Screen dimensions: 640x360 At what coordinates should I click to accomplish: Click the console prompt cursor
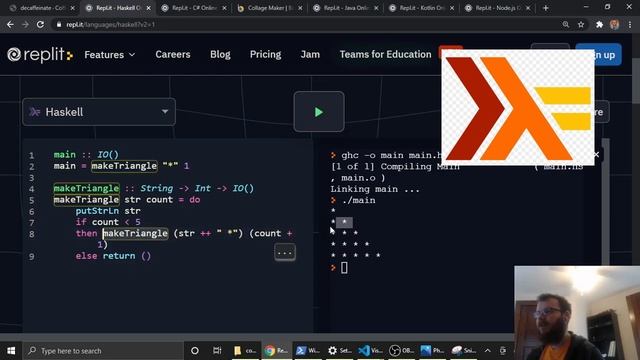344,268
